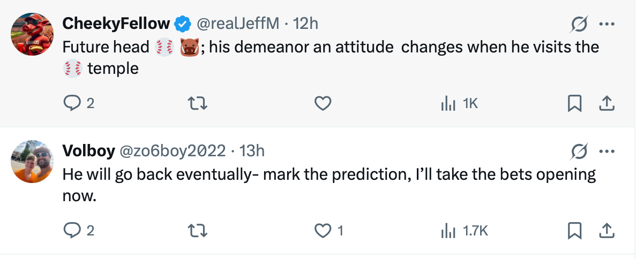The height and width of the screenshot is (259, 644).
Task: Open Grok icon on CheekyFellow's tweet
Action: tap(580, 24)
